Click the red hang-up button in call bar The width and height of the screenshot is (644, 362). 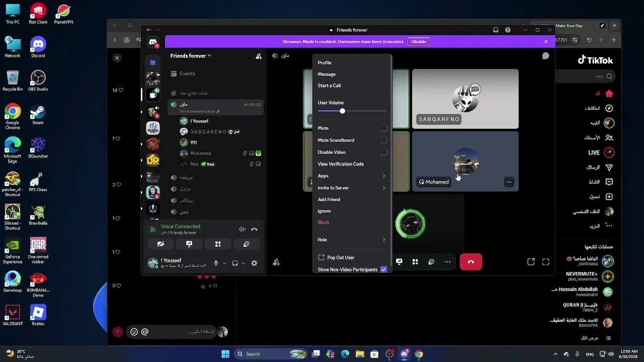coord(471,262)
